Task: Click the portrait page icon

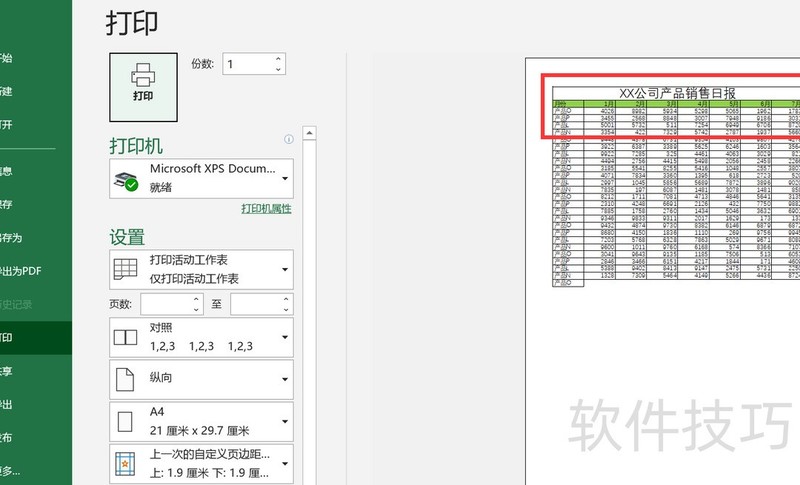Action: 125,379
